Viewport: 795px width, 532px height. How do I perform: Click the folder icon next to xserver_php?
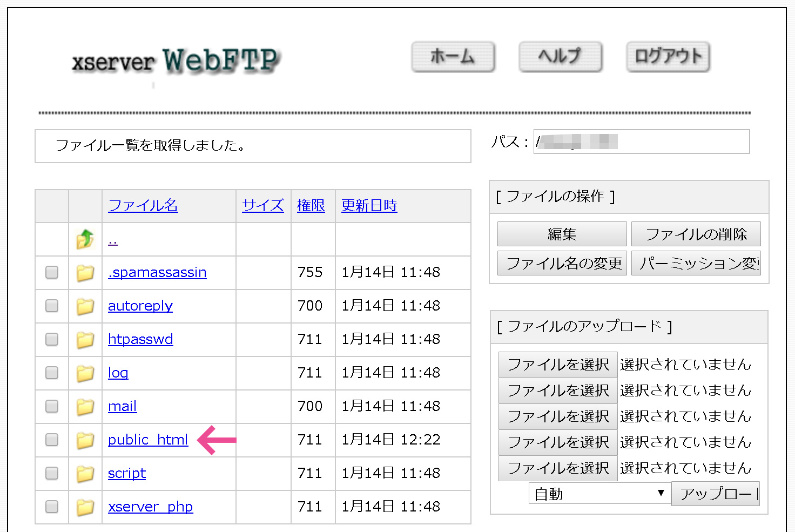(85, 507)
